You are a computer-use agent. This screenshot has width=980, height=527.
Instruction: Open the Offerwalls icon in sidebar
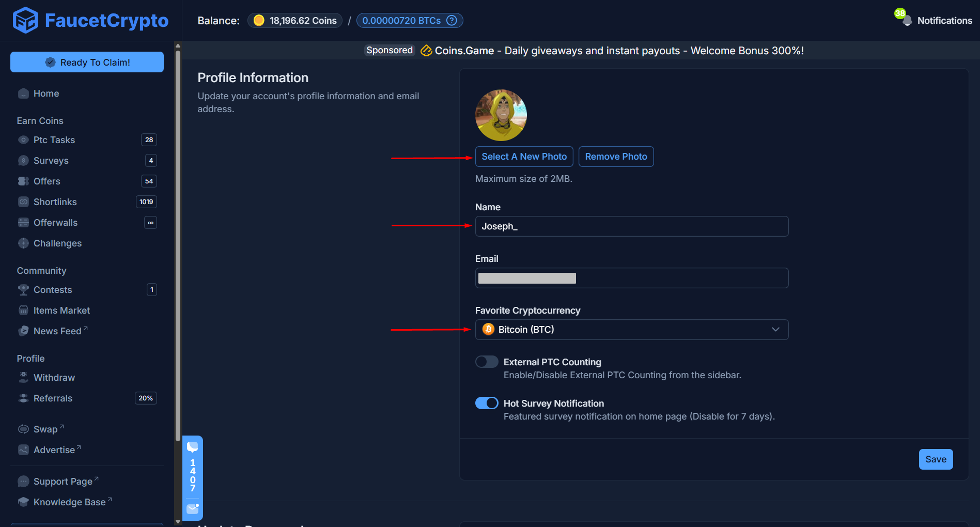pyautogui.click(x=23, y=222)
